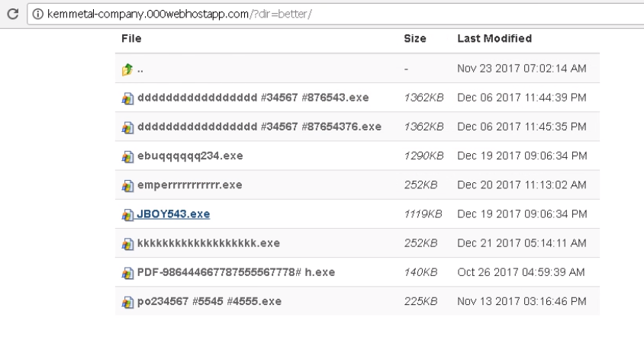Open the po234567 #5545 #4555.exe link
The height and width of the screenshot is (350, 644).
coord(209,301)
